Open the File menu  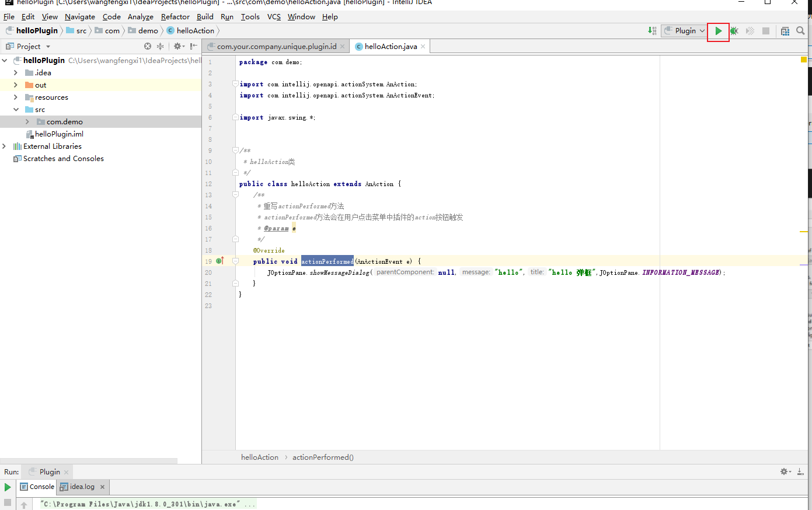click(9, 16)
